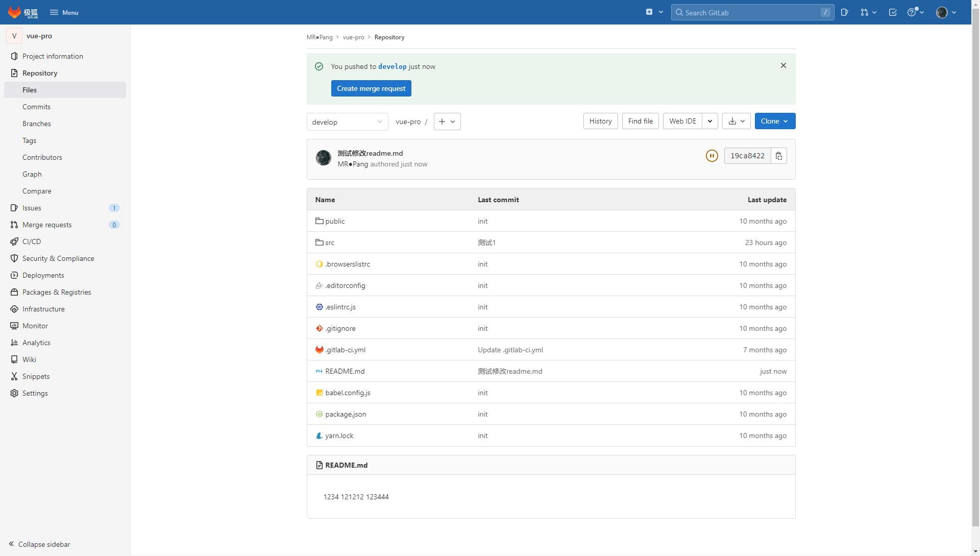
Task: Click the page vertical scrollbar
Action: coord(975,276)
